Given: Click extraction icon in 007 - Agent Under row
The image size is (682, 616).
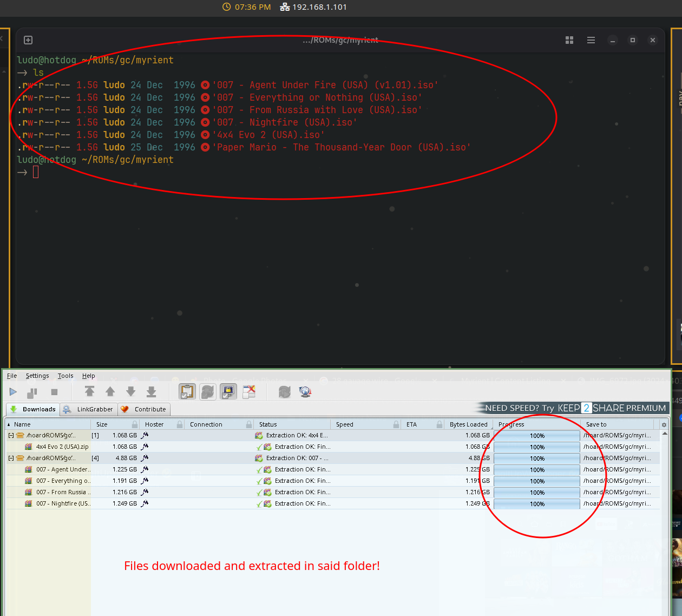Looking at the screenshot, I should click(x=267, y=469).
